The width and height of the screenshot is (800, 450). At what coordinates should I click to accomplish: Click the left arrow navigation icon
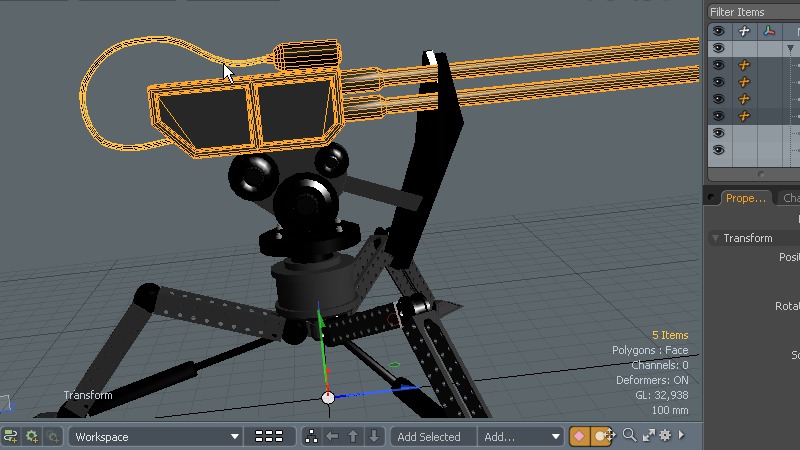332,436
